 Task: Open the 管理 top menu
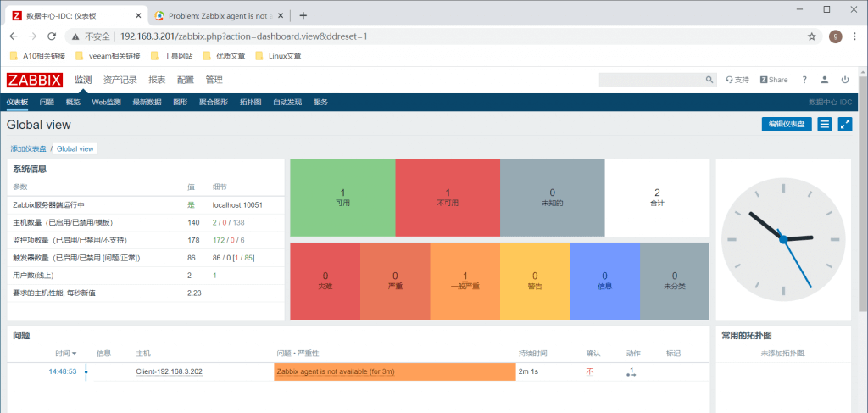(214, 80)
